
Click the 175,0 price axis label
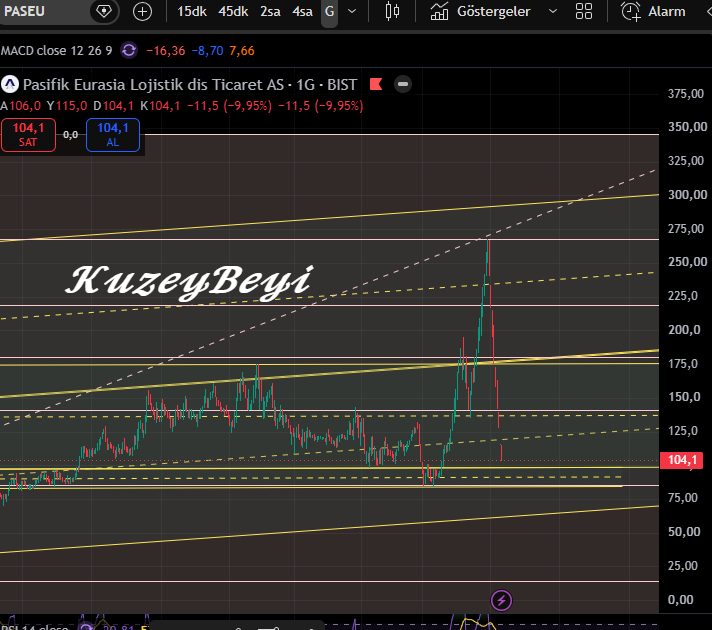[x=682, y=364]
